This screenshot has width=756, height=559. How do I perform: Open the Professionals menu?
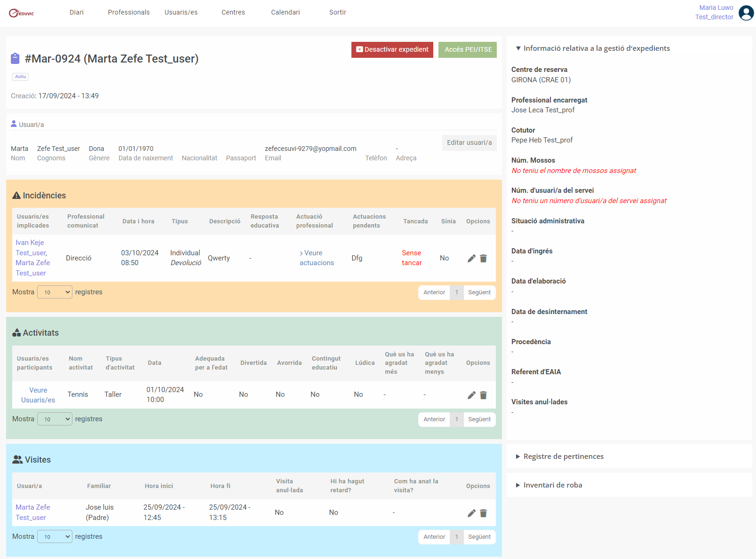tap(129, 12)
